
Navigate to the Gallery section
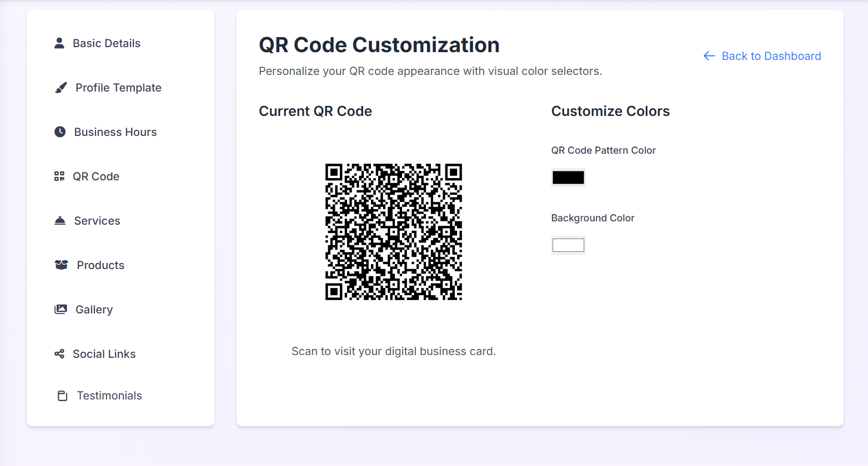tap(94, 309)
